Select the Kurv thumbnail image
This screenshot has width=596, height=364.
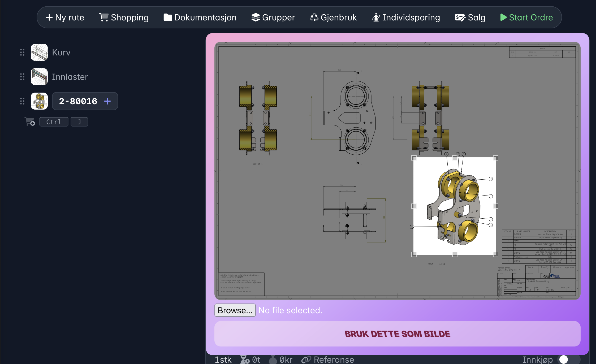(x=39, y=52)
